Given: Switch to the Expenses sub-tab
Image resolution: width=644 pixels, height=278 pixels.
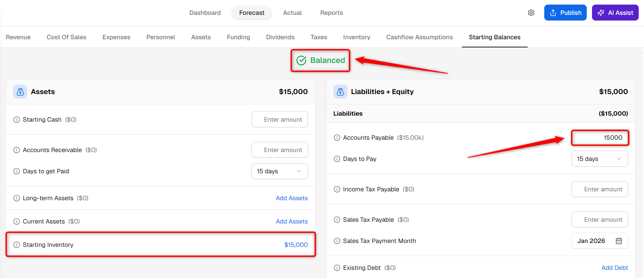Looking at the screenshot, I should (x=116, y=37).
